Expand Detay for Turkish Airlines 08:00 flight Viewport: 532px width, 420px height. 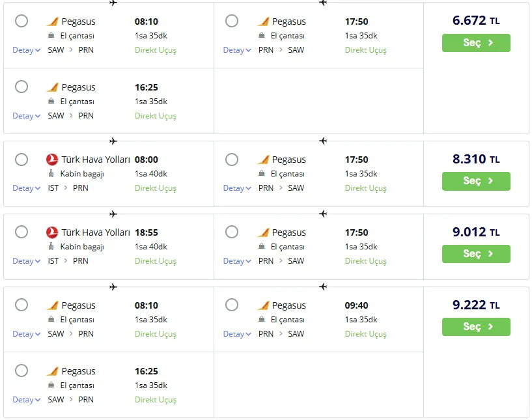pos(26,188)
